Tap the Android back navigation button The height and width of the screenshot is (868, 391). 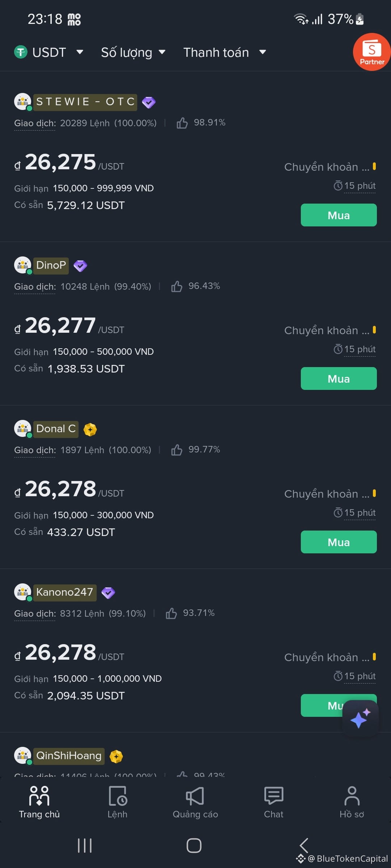tap(303, 845)
